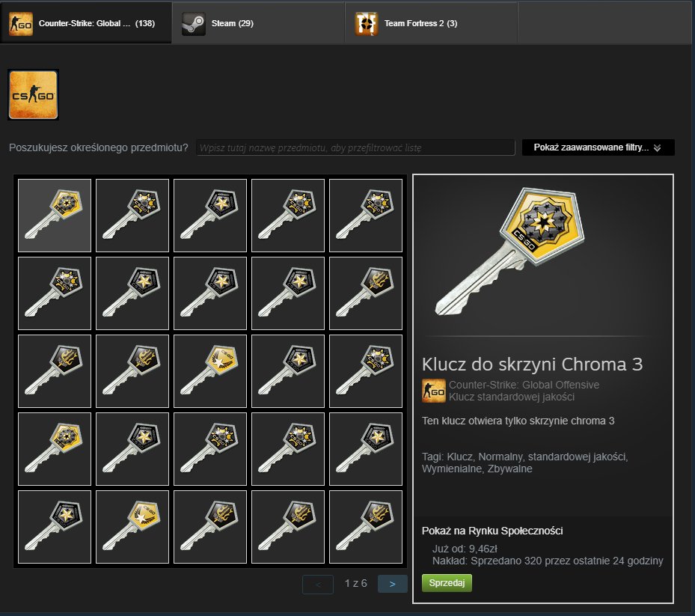Select the gold key in bottom row second slot
Screen dimensions: 695x616
click(132, 527)
